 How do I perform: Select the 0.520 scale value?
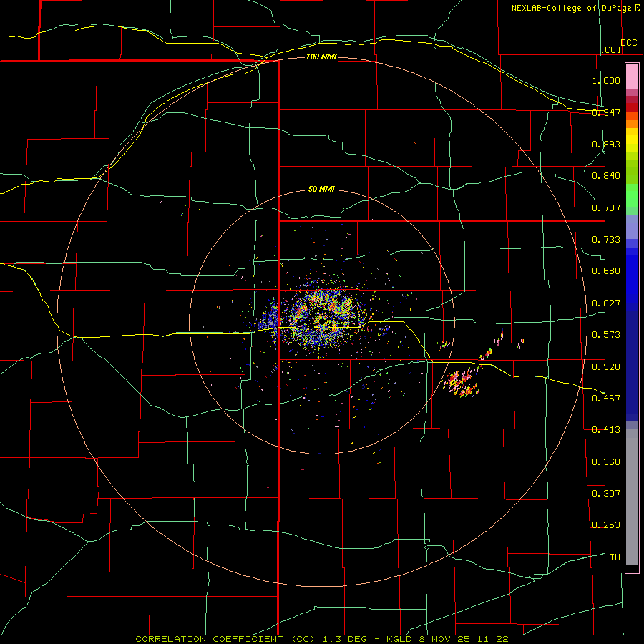click(606, 366)
